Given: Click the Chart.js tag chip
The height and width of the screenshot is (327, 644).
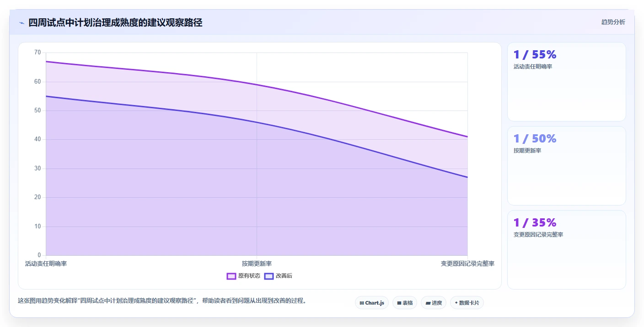Looking at the screenshot, I should click(372, 303).
